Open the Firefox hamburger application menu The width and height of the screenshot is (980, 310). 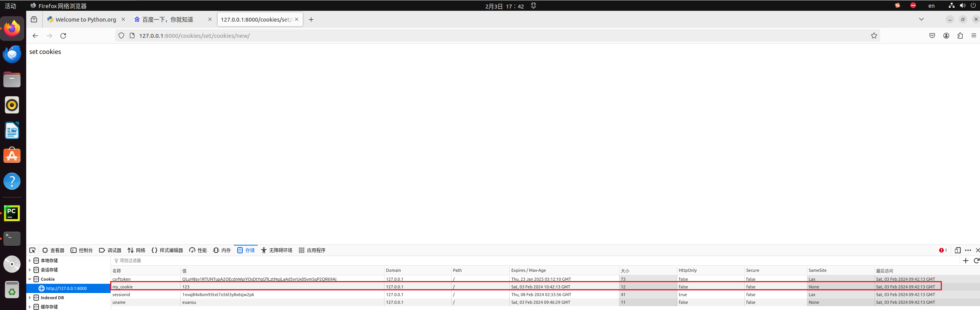974,36
